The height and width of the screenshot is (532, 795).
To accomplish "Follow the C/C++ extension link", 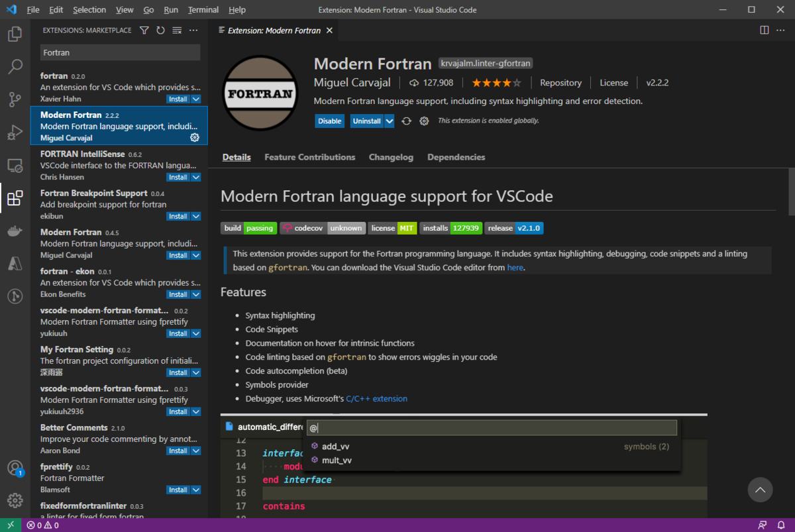I will [376, 399].
